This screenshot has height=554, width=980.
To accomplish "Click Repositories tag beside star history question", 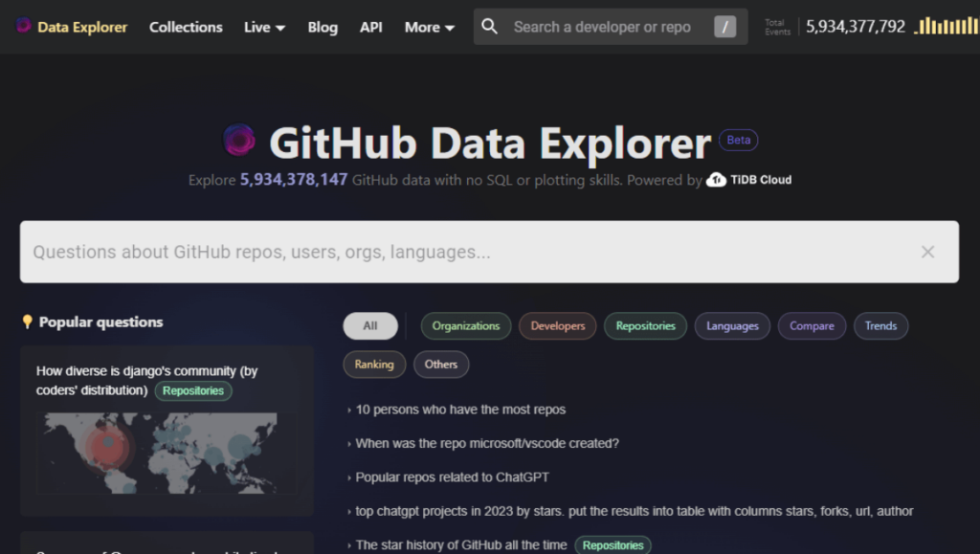I will [612, 545].
